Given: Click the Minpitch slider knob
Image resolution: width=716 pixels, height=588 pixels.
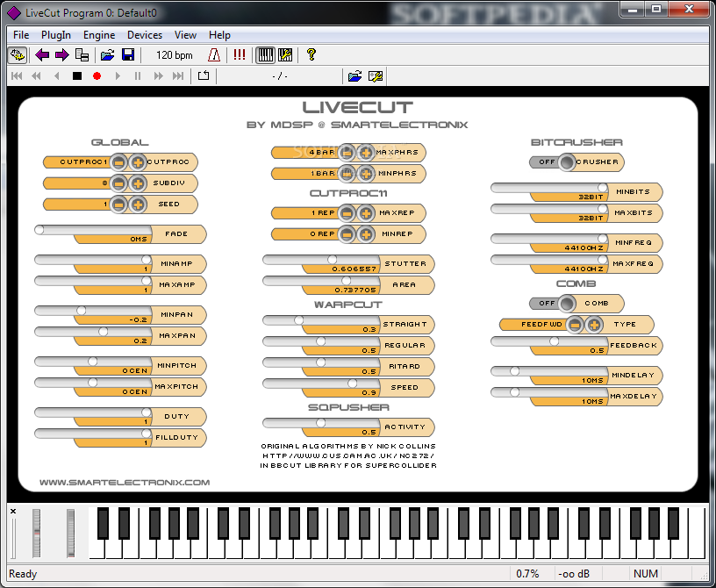Looking at the screenshot, I should point(93,362).
